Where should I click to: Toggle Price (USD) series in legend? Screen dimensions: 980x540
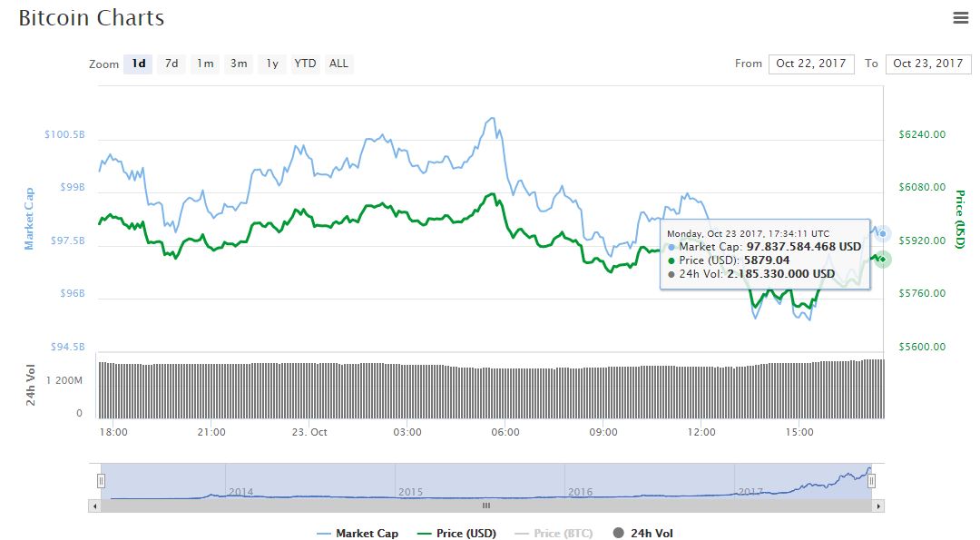click(456, 533)
